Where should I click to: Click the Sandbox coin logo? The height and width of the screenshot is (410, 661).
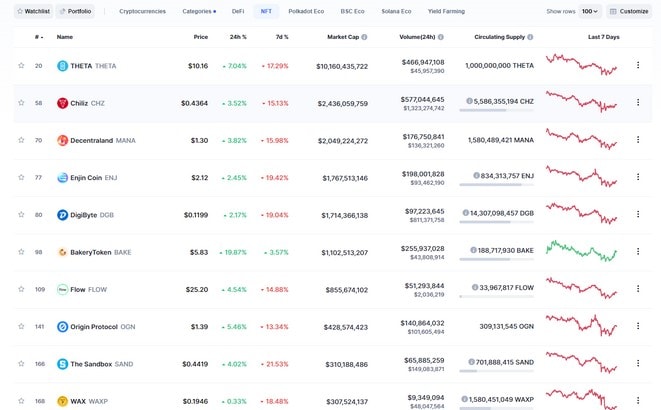[x=62, y=364]
